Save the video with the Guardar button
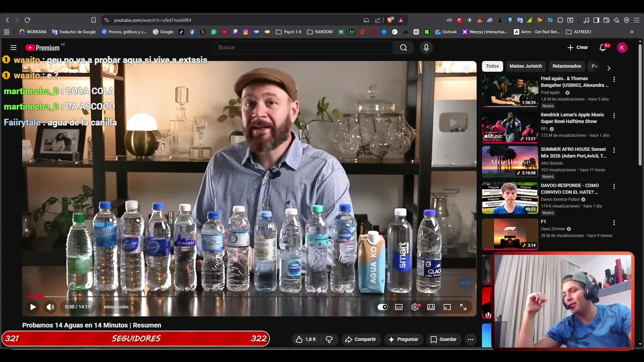Viewport: 644px width, 362px height. 443,339
